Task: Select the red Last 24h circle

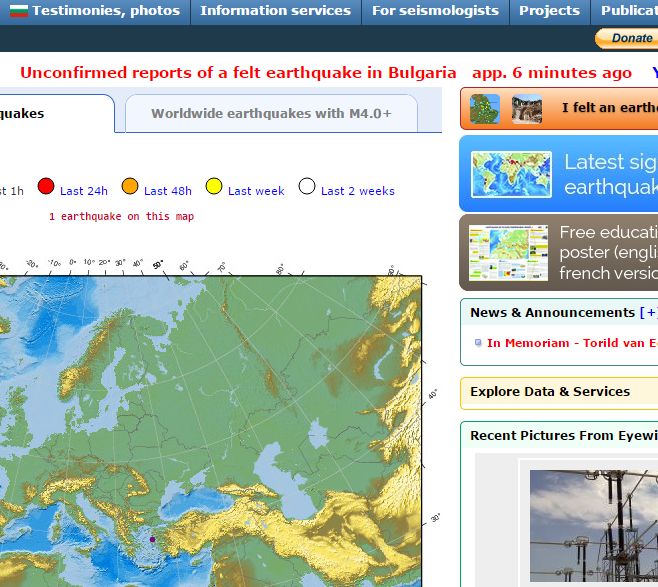Action: pyautogui.click(x=46, y=186)
